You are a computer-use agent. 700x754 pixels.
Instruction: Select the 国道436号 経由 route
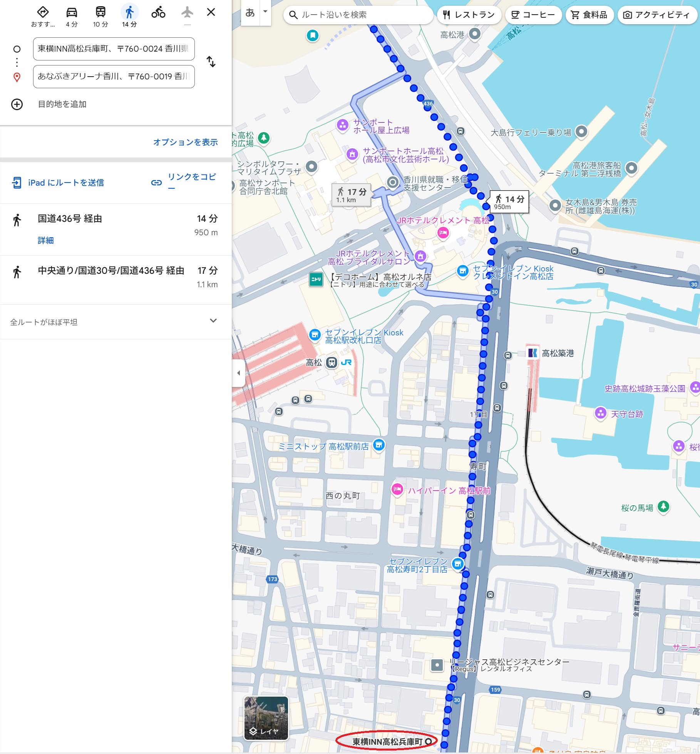[116, 230]
